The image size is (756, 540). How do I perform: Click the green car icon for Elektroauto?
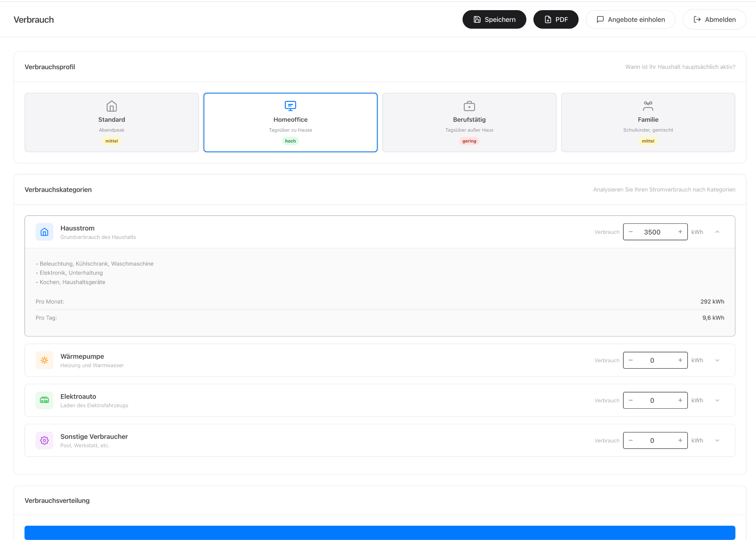coord(44,400)
